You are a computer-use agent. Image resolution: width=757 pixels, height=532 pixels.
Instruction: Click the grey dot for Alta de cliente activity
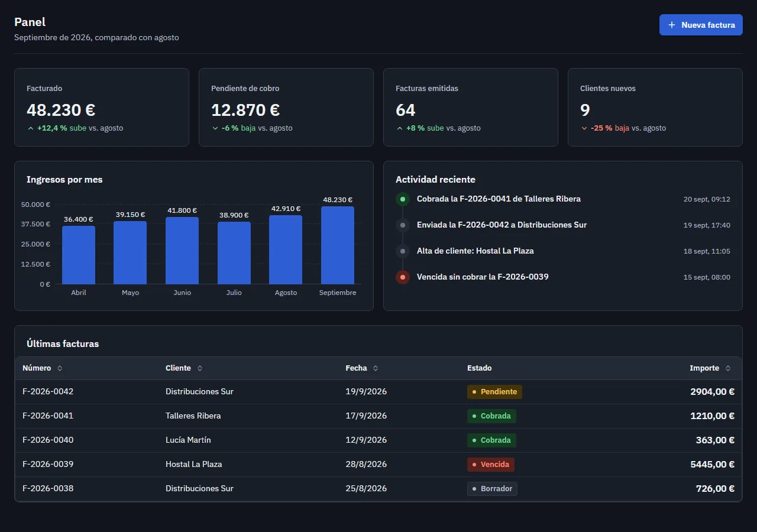(x=403, y=251)
